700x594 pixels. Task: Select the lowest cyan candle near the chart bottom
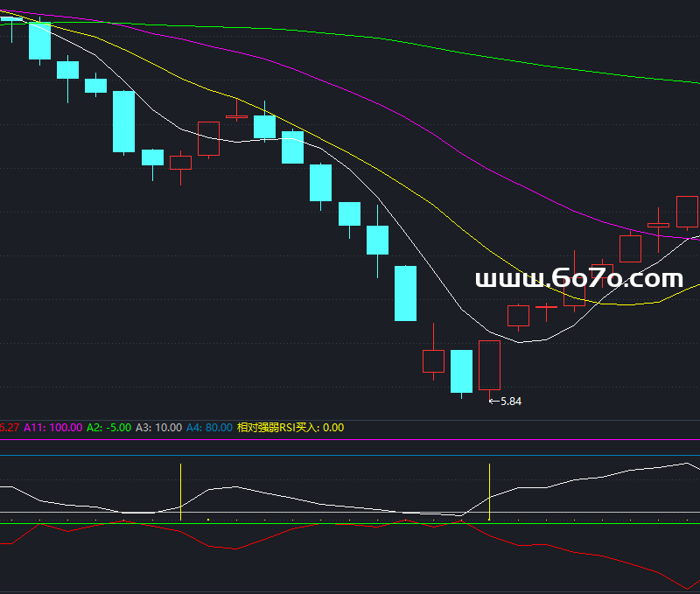coord(461,371)
